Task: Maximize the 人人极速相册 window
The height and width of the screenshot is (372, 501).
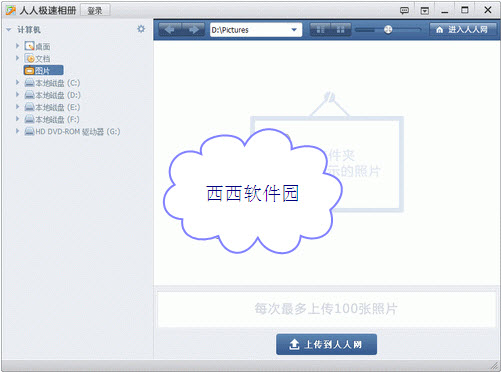Action: click(465, 10)
